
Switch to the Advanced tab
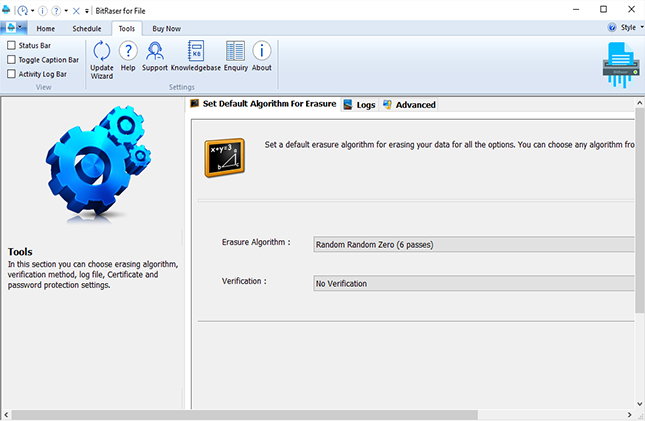pyautogui.click(x=409, y=105)
